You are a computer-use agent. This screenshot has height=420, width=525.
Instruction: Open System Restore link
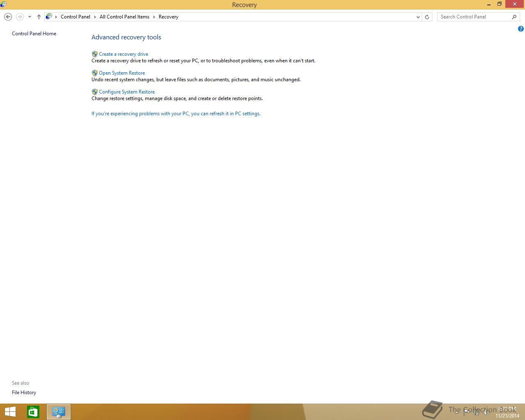(122, 73)
